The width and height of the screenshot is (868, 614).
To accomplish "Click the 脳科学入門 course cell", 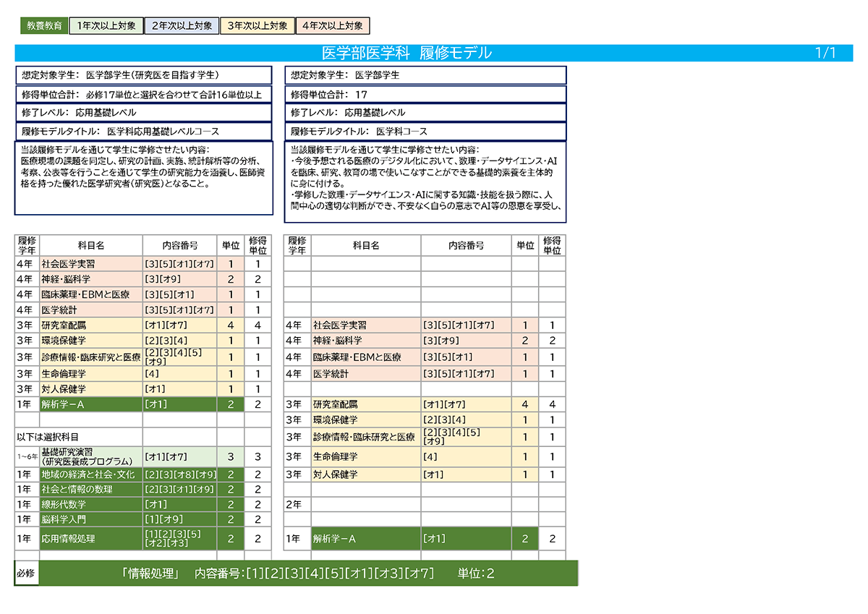I will pos(91,520).
